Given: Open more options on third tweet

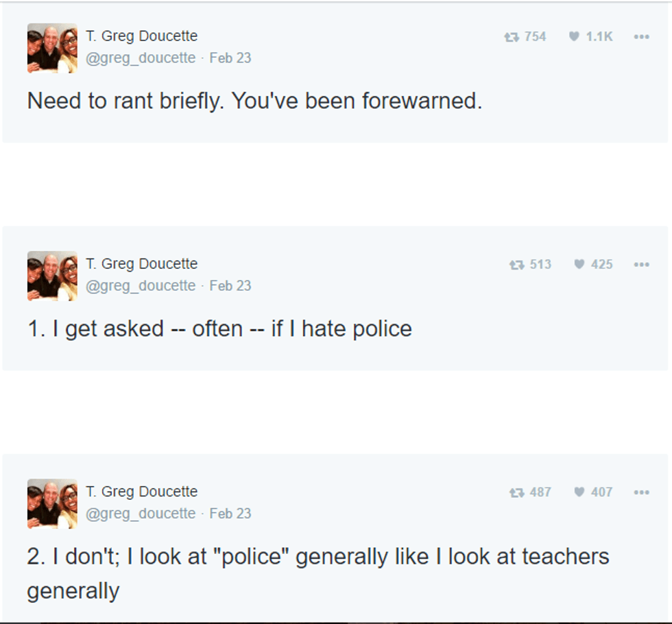Looking at the screenshot, I should point(641,492).
